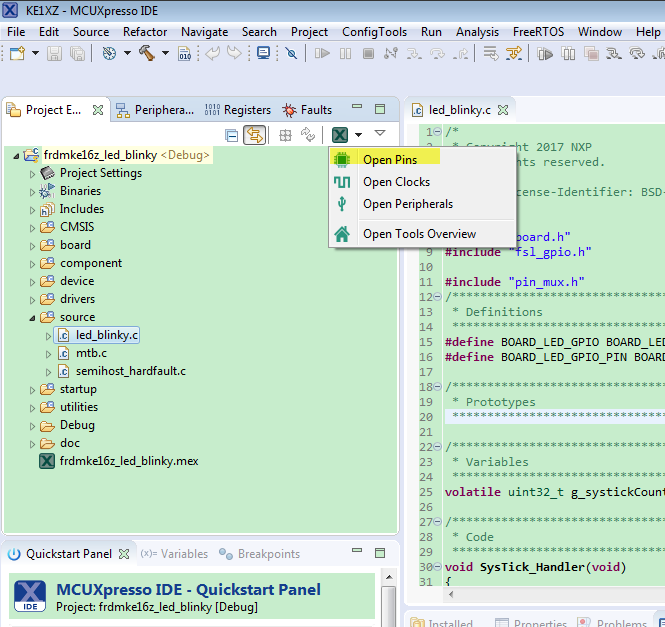Open the Project Explorer view menu triangle

(380, 133)
